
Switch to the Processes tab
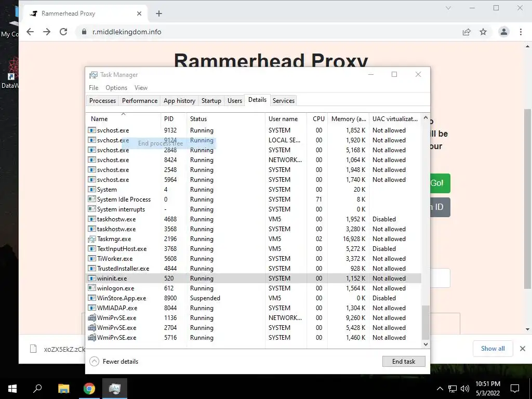pos(102,101)
